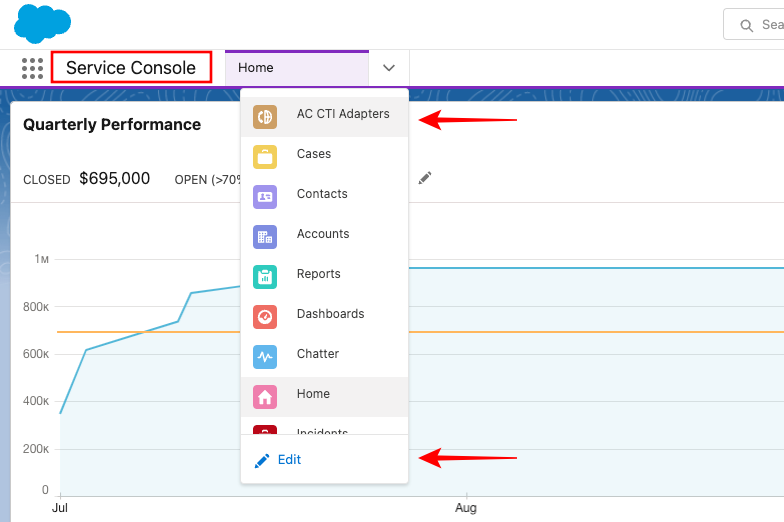Viewport: 784px width, 522px height.
Task: Click the 1M axis label
Action: pyautogui.click(x=42, y=259)
